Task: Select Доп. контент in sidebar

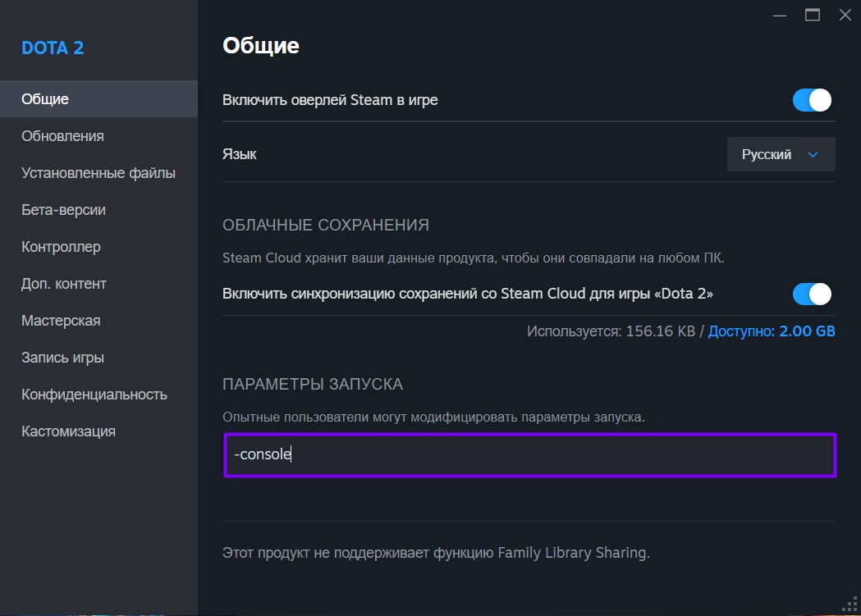Action: click(x=64, y=284)
